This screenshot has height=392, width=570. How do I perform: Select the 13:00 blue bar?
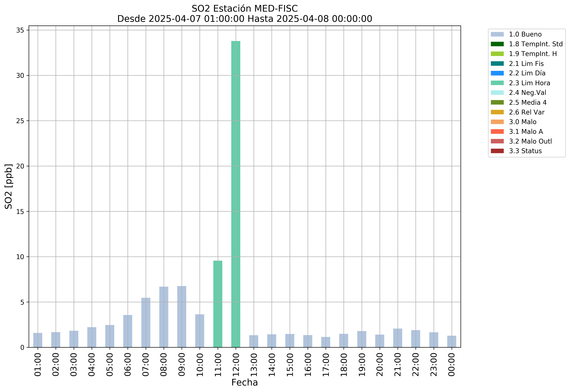(254, 341)
